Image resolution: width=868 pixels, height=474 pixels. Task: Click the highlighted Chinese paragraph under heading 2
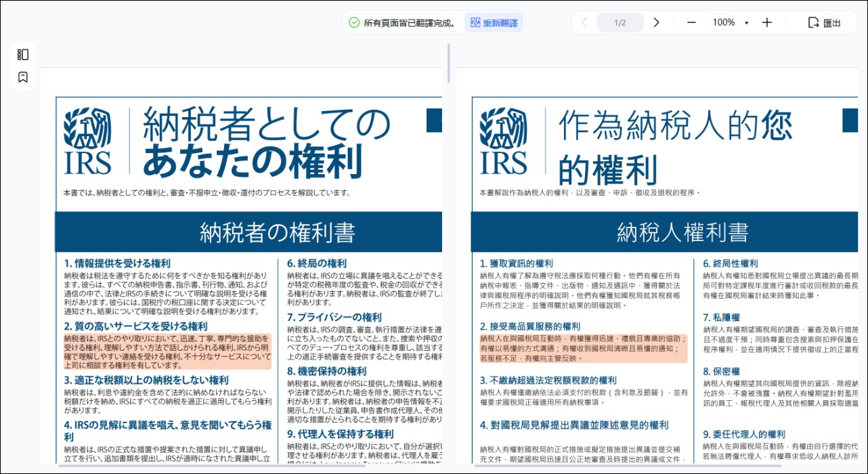(x=584, y=348)
